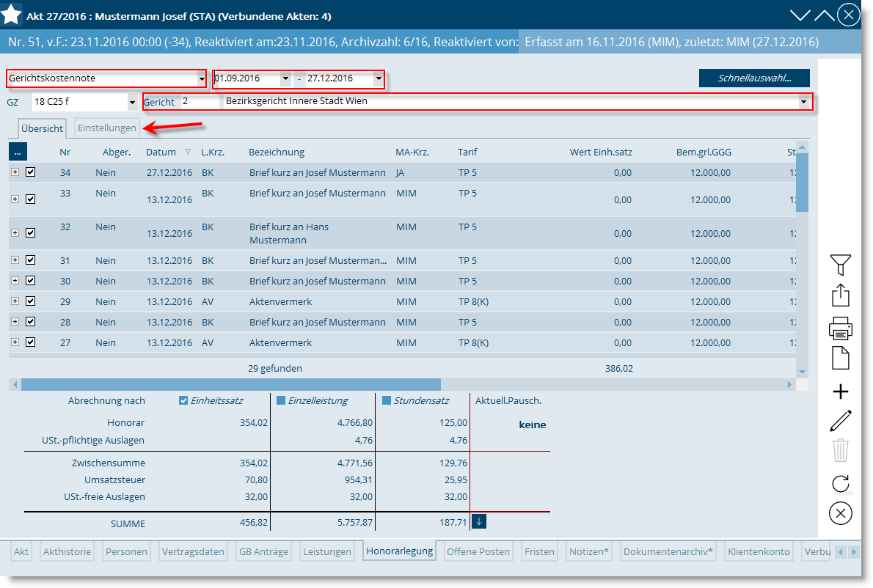The height and width of the screenshot is (588, 873).
Task: Open the Gerichtskostennote dropdown
Action: (x=202, y=79)
